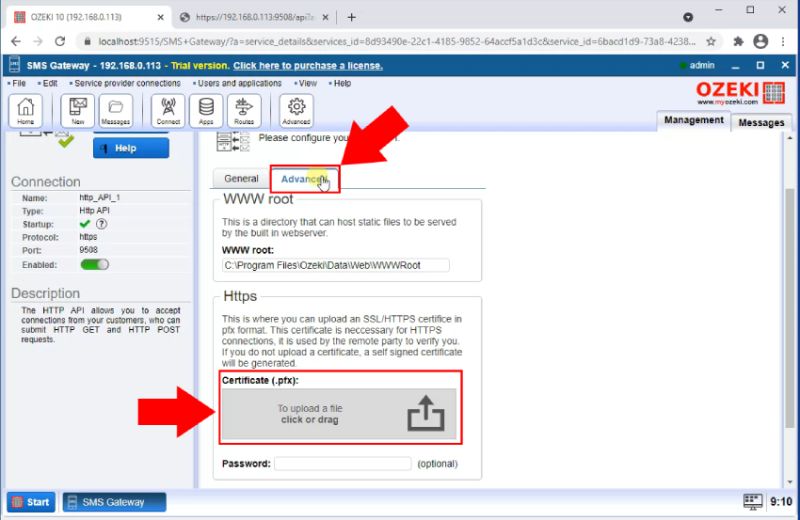Viewport: 800px width, 520px height.
Task: Open the browser three-dot menu
Action: click(783, 41)
